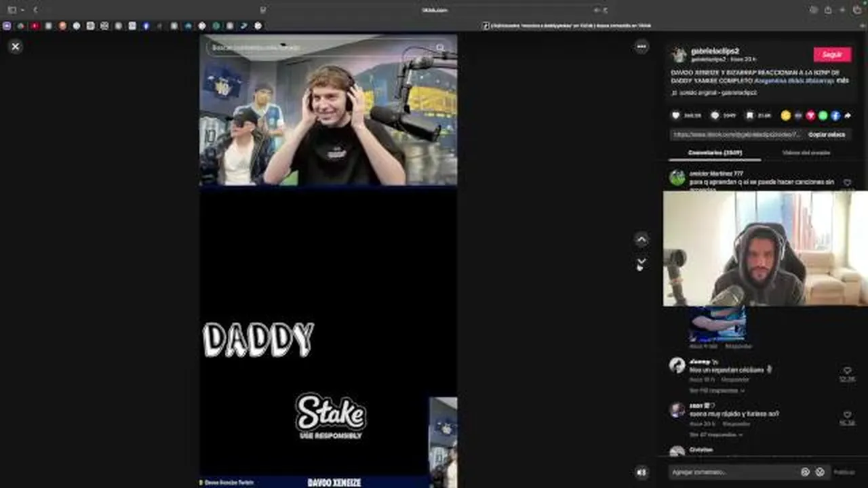Image resolution: width=868 pixels, height=488 pixels.
Task: Expand 'Ver 47 respuestas' replies
Action: (x=717, y=434)
